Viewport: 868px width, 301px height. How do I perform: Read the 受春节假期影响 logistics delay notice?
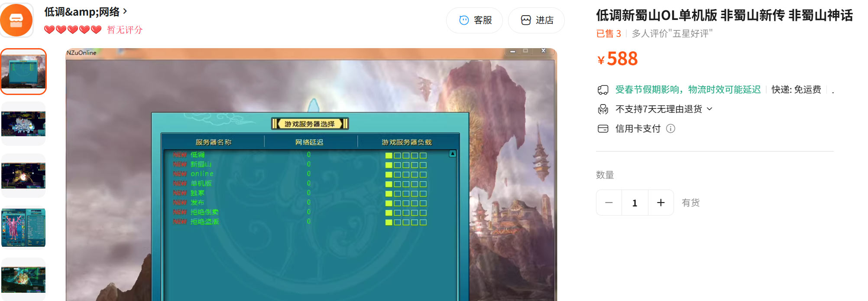pos(688,90)
